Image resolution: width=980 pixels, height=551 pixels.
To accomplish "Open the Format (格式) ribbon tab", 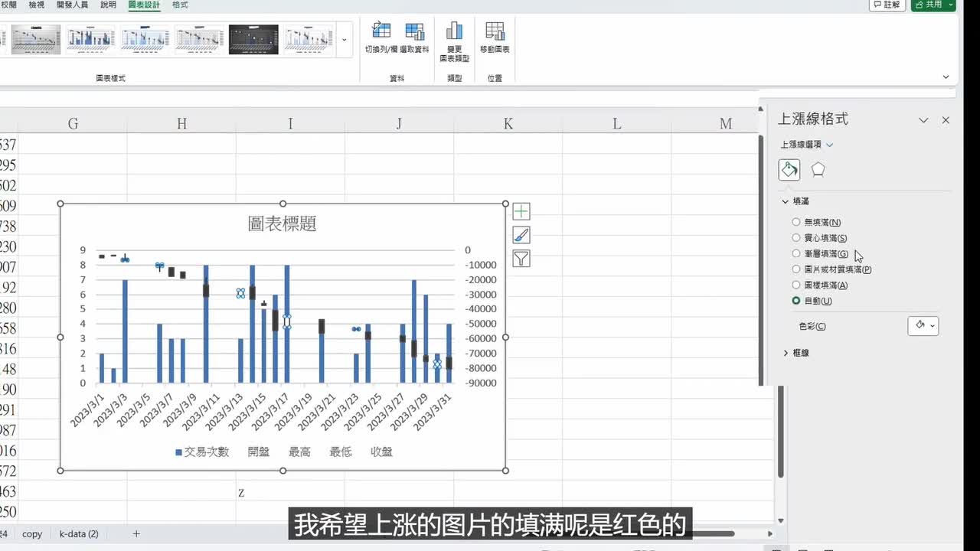I will point(180,5).
